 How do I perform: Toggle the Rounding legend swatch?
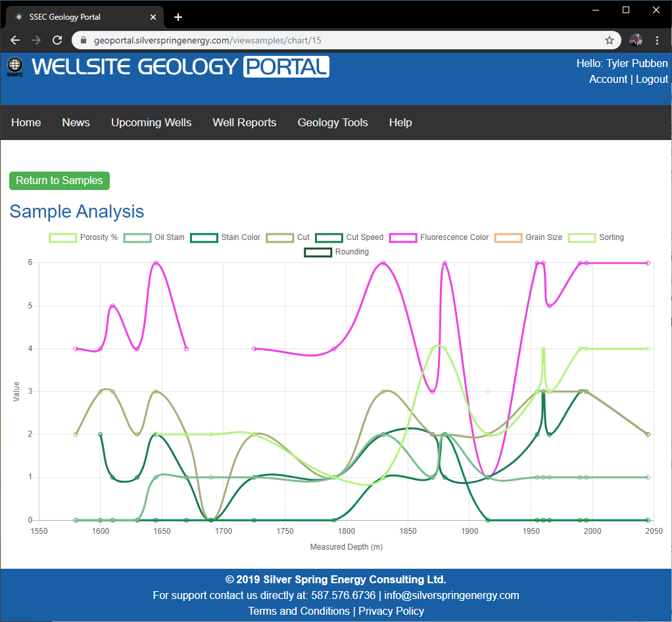[x=318, y=252]
